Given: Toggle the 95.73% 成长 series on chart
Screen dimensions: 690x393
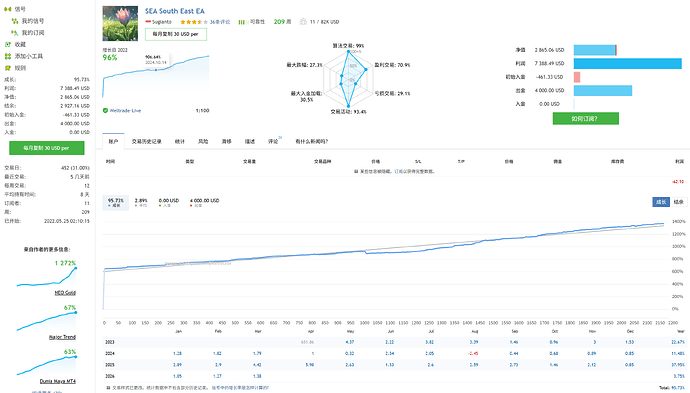Looking at the screenshot, I should point(116,202).
